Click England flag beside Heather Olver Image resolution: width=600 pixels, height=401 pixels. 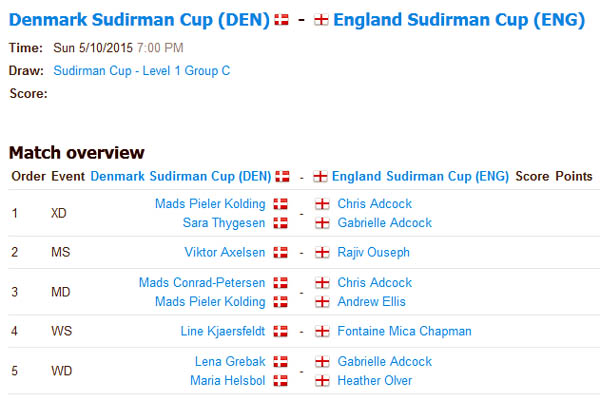[x=322, y=380]
